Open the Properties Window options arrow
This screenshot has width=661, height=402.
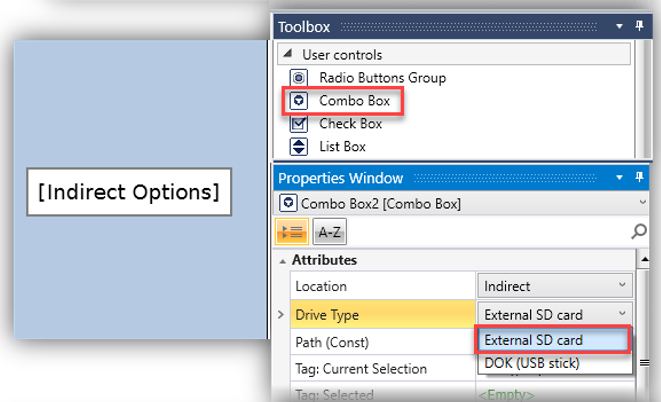click(x=620, y=179)
